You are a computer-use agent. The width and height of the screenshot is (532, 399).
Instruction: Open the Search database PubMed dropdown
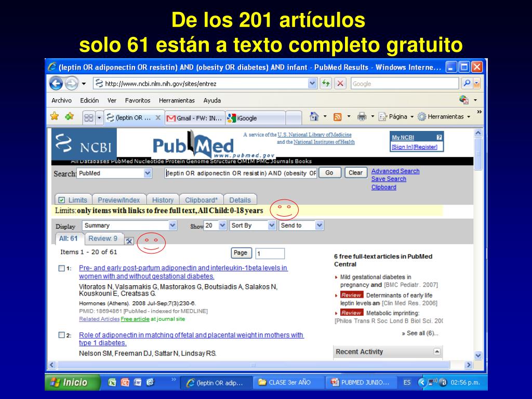point(147,173)
